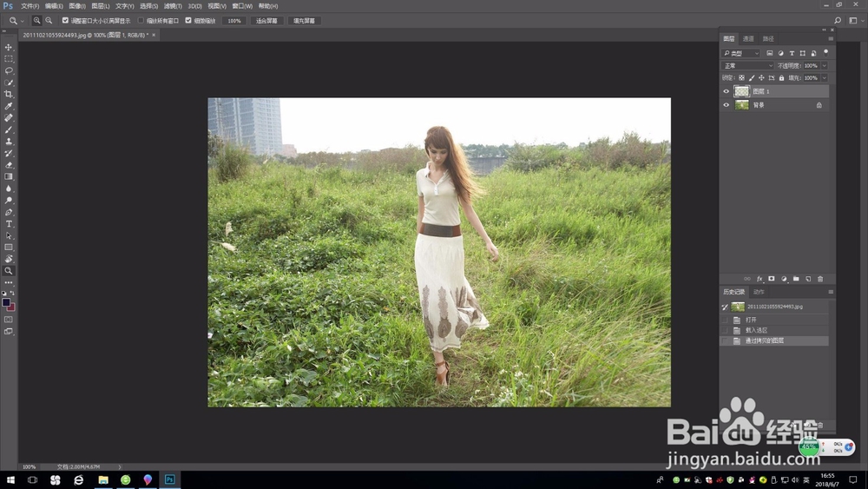Viewport: 868px width, 489px height.
Task: Toggle lock image pixels brush icon
Action: point(752,78)
